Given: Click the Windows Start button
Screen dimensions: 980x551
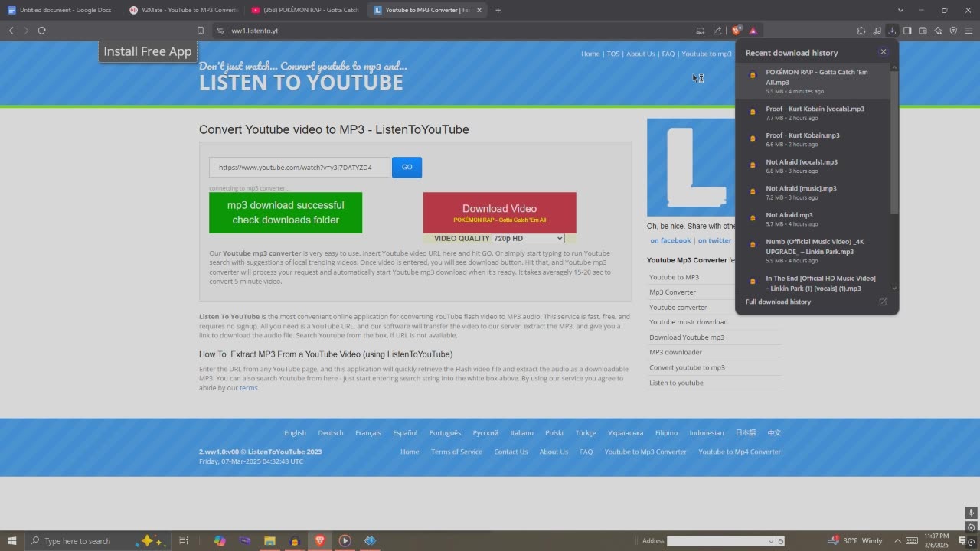Looking at the screenshot, I should point(11,541).
